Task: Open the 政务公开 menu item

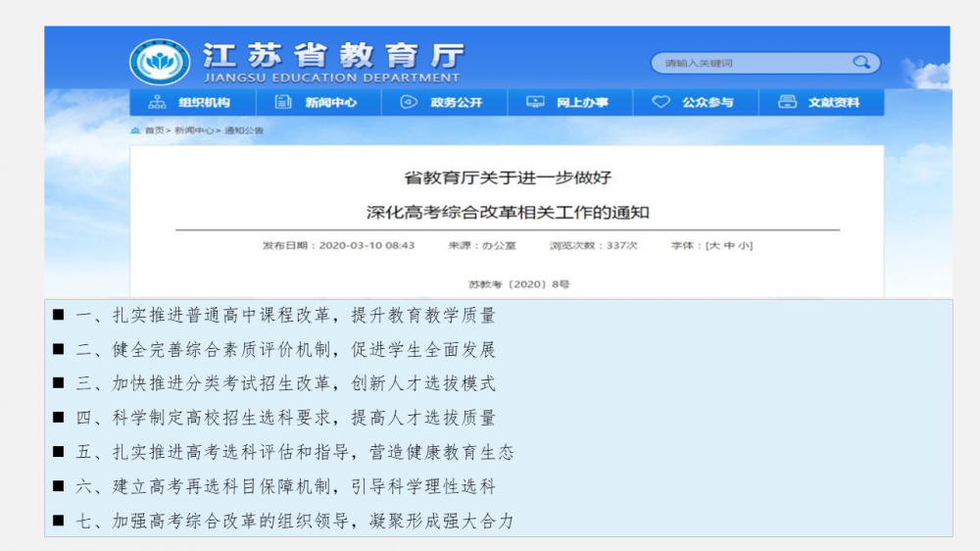Action: pyautogui.click(x=456, y=102)
